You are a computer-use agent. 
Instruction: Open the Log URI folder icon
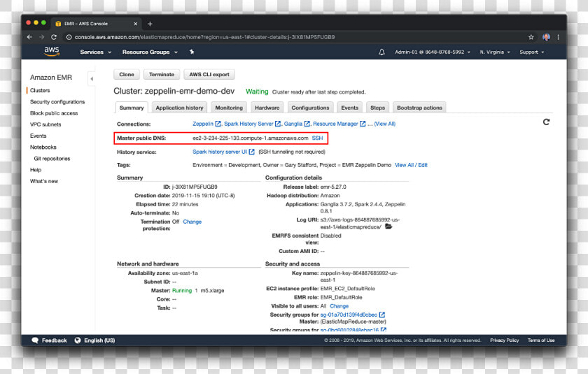(x=388, y=226)
